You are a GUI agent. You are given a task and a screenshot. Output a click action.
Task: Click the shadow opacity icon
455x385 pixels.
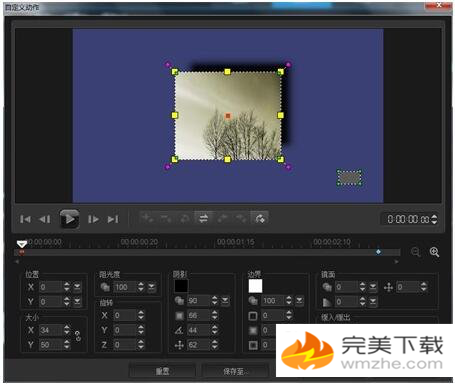(179, 301)
